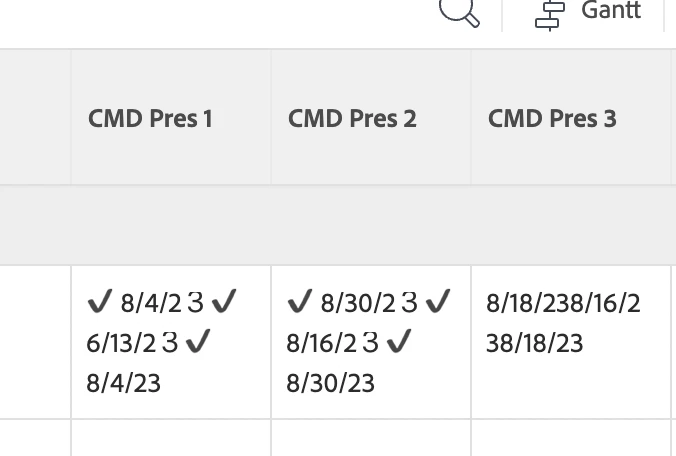
Task: Select the gray row cell under CMD Pres 2 header
Action: pos(371,225)
